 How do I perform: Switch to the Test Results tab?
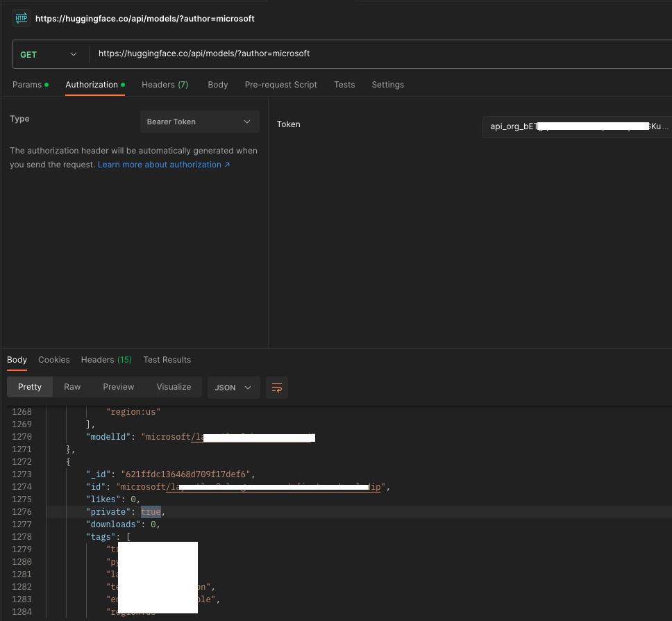pyautogui.click(x=167, y=359)
